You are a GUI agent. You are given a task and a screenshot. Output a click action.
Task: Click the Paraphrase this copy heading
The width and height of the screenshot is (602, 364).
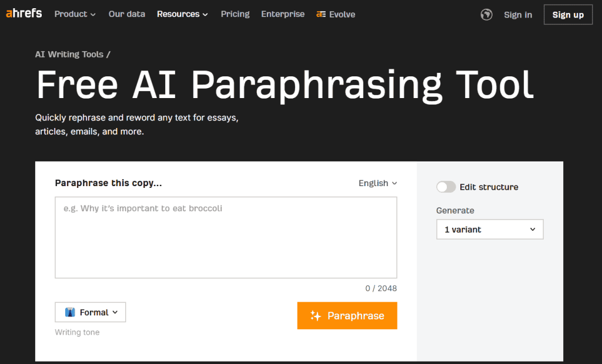click(108, 183)
